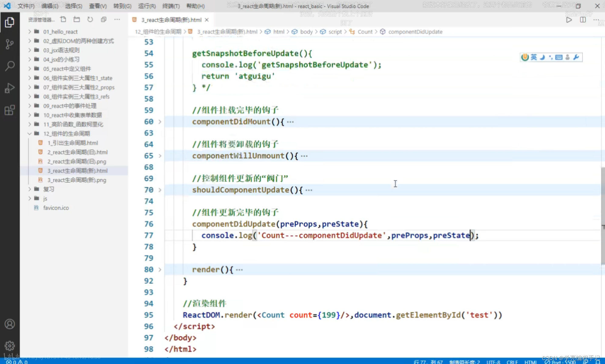Open the 查看(V) menu
This screenshot has width=605, height=364.
tap(98, 6)
